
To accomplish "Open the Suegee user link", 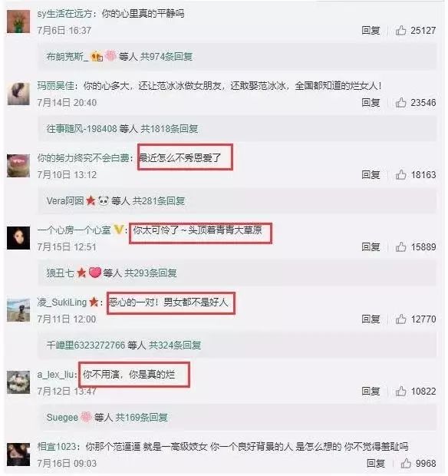I will tap(62, 418).
